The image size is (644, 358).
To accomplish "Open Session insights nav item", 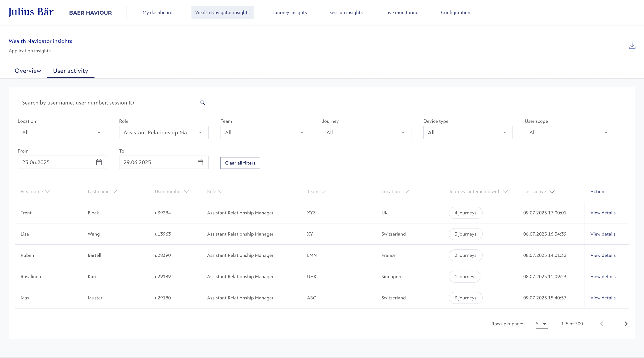I will click(x=346, y=12).
